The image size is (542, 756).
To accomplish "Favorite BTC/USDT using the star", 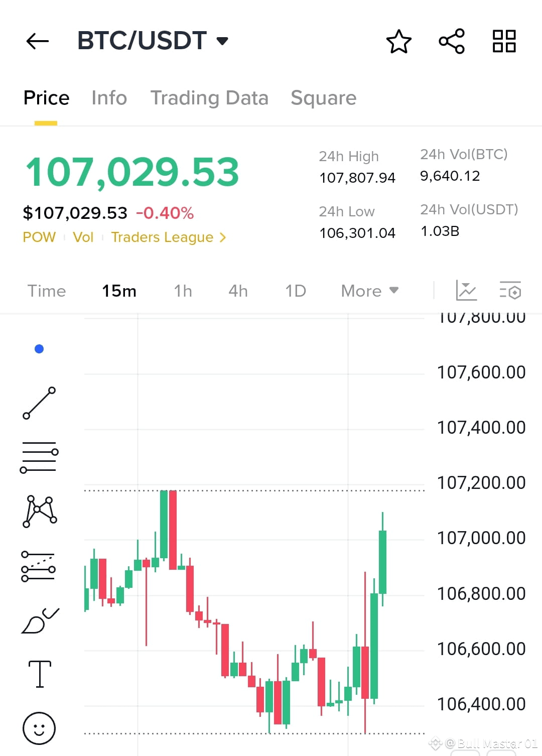I will click(x=399, y=42).
